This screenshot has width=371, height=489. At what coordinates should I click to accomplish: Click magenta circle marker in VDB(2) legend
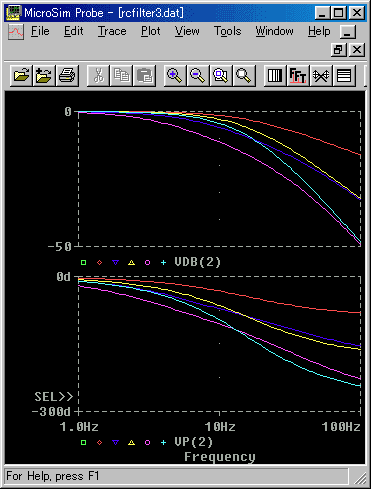(x=147, y=263)
